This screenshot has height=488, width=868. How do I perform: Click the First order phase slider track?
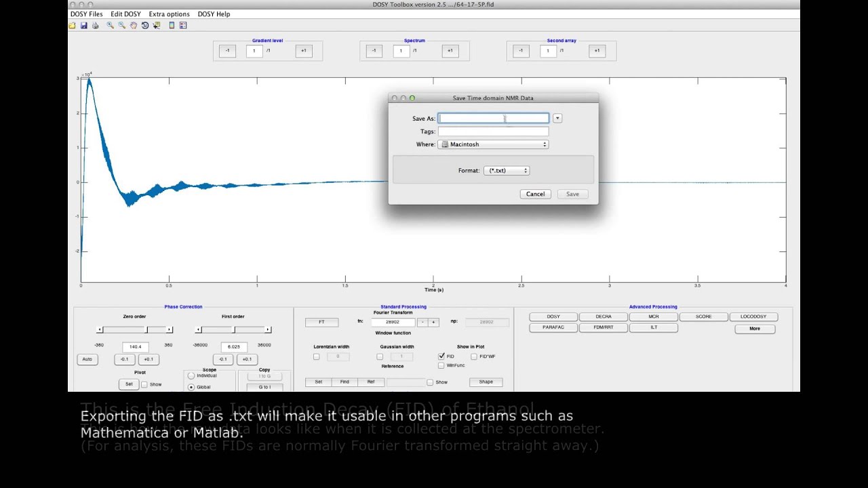233,329
